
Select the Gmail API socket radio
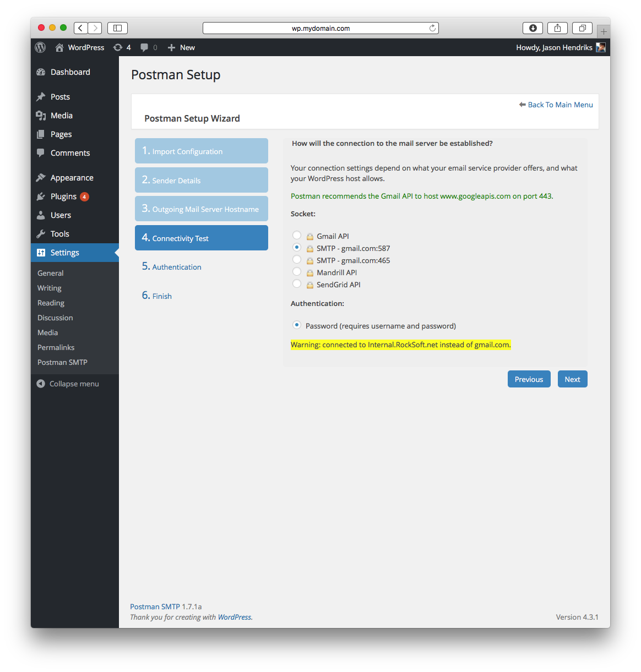tap(297, 236)
